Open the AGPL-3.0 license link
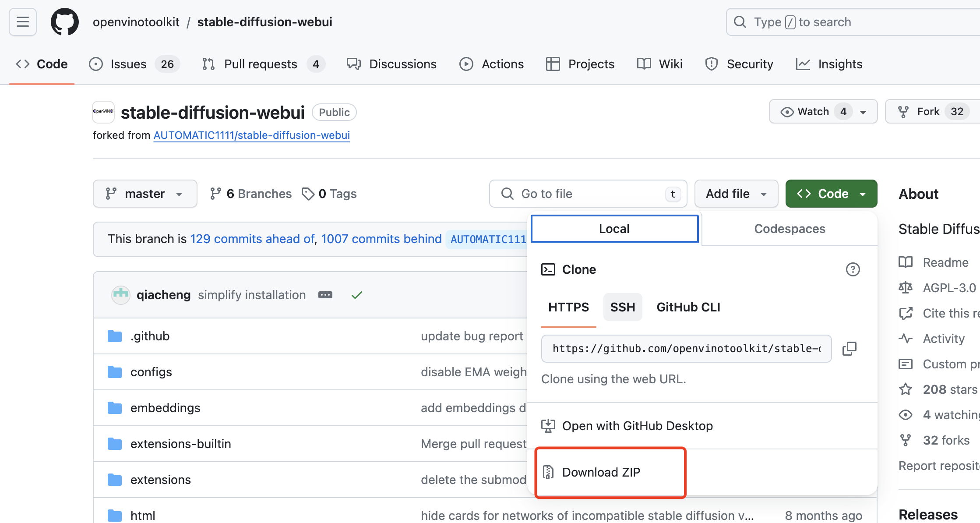Viewport: 980px width, 523px height. click(937, 288)
